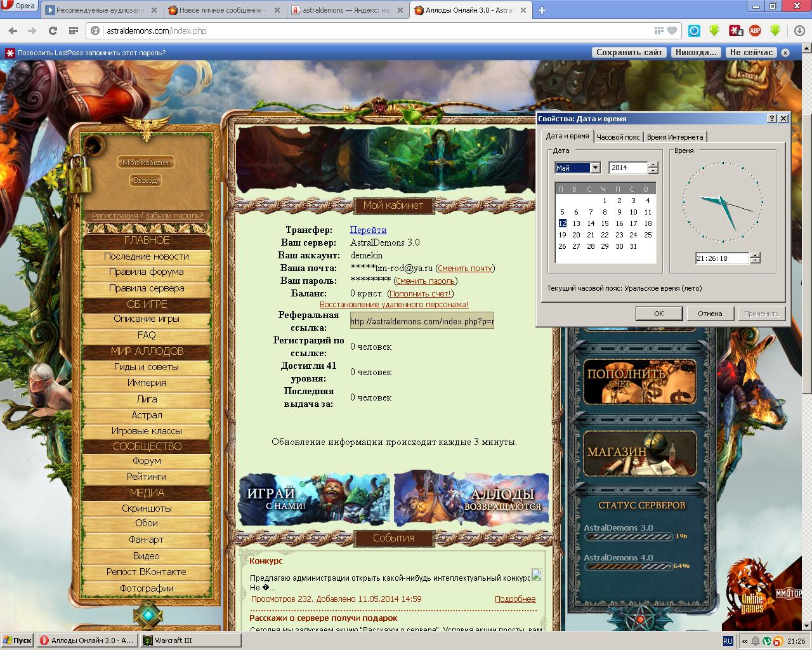Increase the year 2014 with up arrow
Viewport: 812px width, 650px height.
[x=653, y=164]
